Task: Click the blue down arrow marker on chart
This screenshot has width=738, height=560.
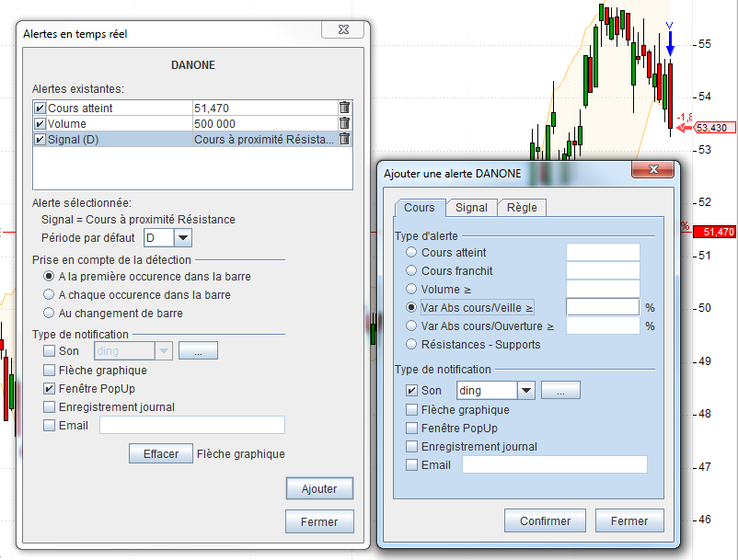Action: point(670,43)
